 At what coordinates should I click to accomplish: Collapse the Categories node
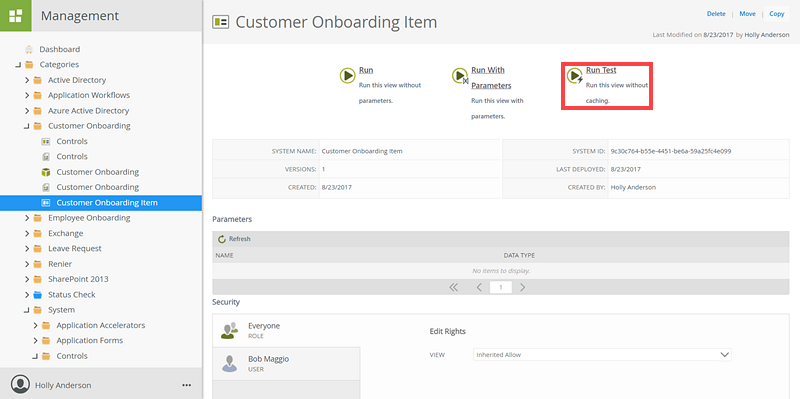tap(18, 65)
